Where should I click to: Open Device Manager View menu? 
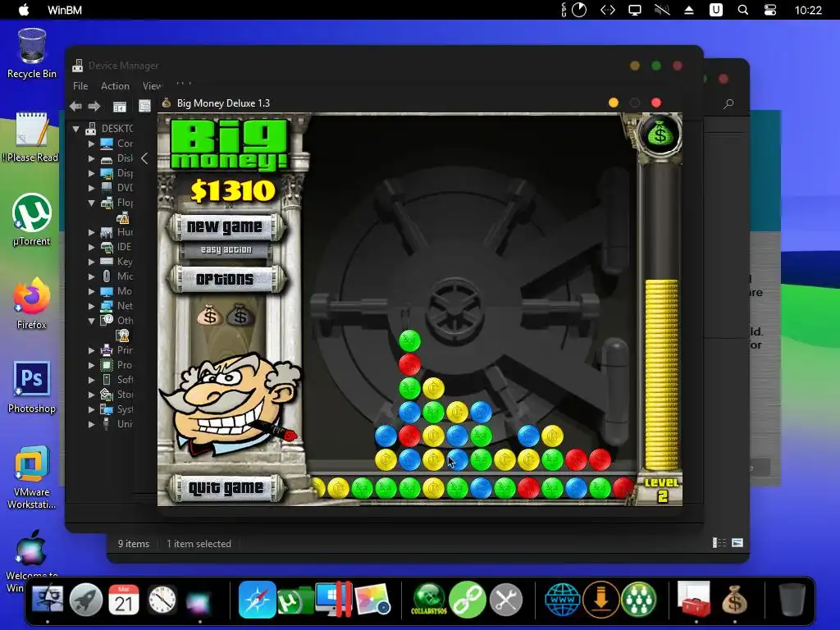pyautogui.click(x=152, y=85)
